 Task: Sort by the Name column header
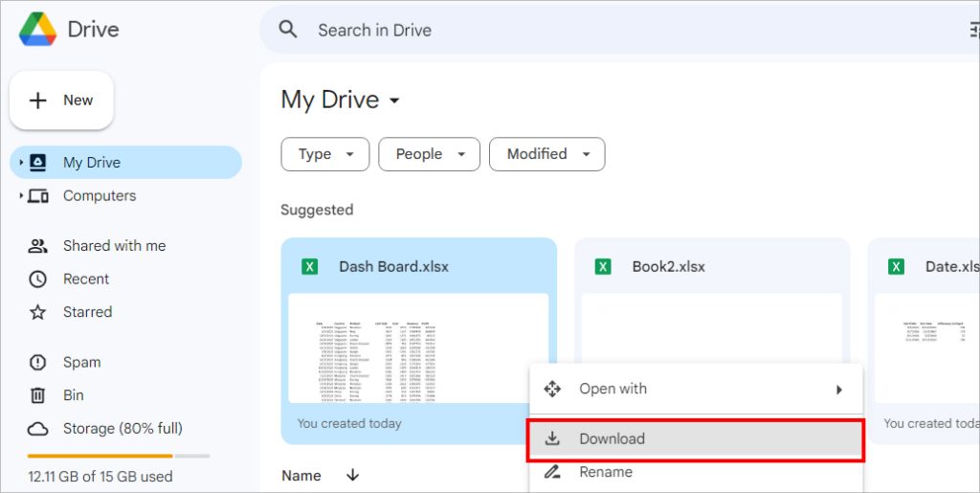[x=301, y=476]
